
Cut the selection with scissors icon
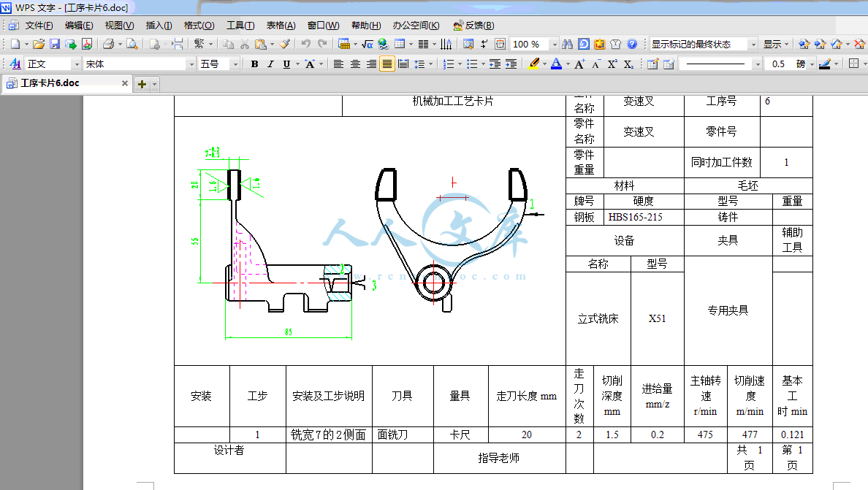pyautogui.click(x=244, y=45)
